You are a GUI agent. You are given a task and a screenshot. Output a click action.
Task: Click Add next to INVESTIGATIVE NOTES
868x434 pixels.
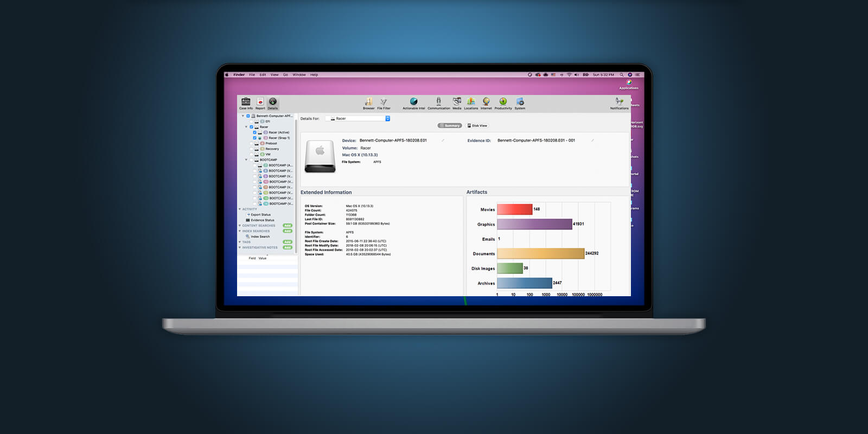[x=288, y=247]
